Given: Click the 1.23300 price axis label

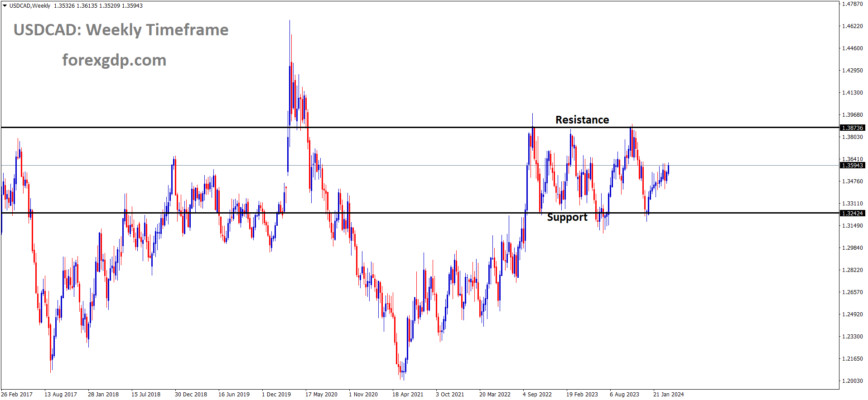Looking at the screenshot, I should (x=852, y=337).
